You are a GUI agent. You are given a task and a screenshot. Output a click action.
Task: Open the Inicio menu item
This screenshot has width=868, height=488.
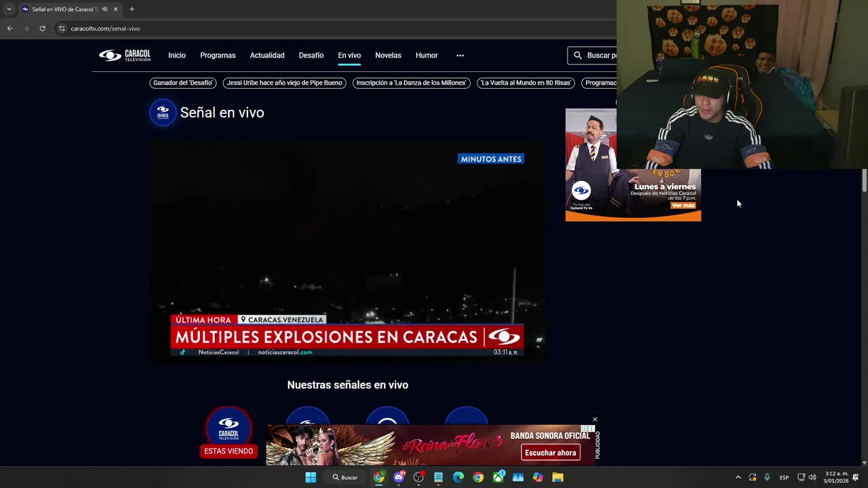click(x=177, y=56)
